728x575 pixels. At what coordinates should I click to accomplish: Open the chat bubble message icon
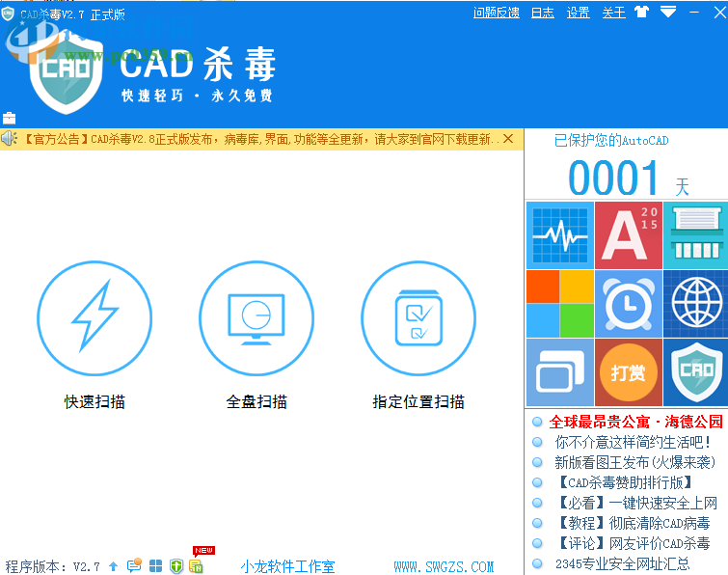point(134,565)
